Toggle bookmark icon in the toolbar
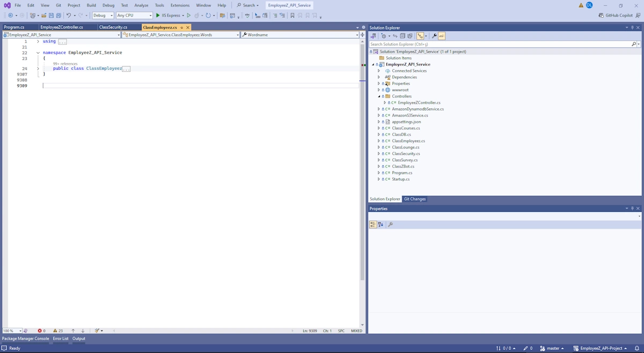The width and height of the screenshot is (644, 353). point(292,16)
